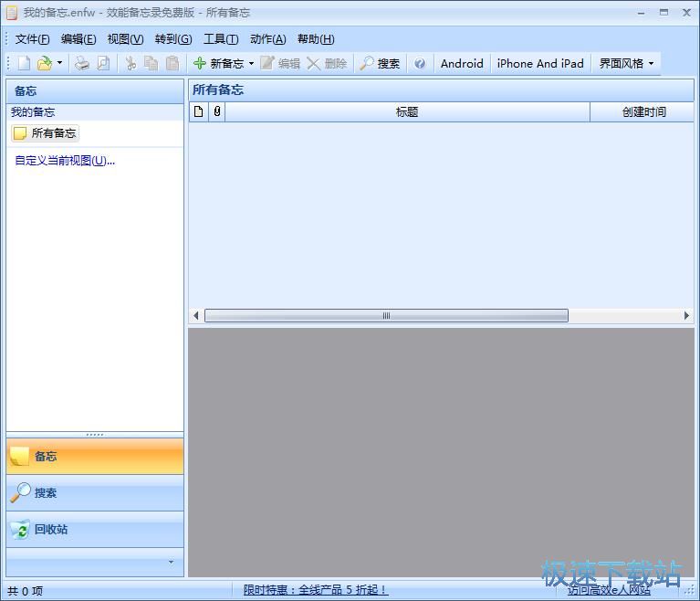This screenshot has height=601, width=700.
Task: Open the 界面风格 style dropdown
Action: click(x=626, y=63)
